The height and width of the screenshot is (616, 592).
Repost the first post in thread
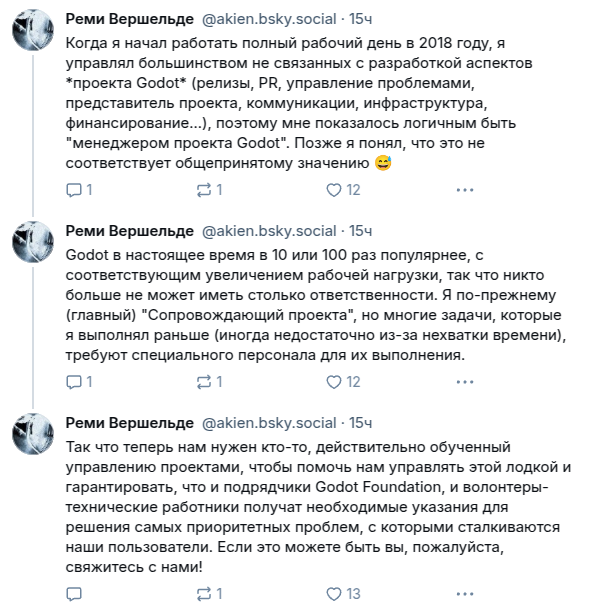(x=209, y=190)
